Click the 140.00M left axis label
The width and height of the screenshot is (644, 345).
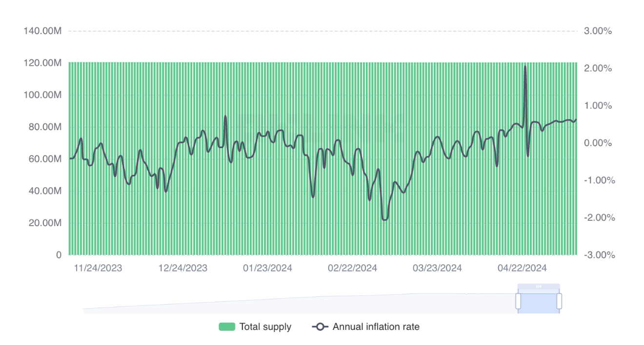point(42,31)
